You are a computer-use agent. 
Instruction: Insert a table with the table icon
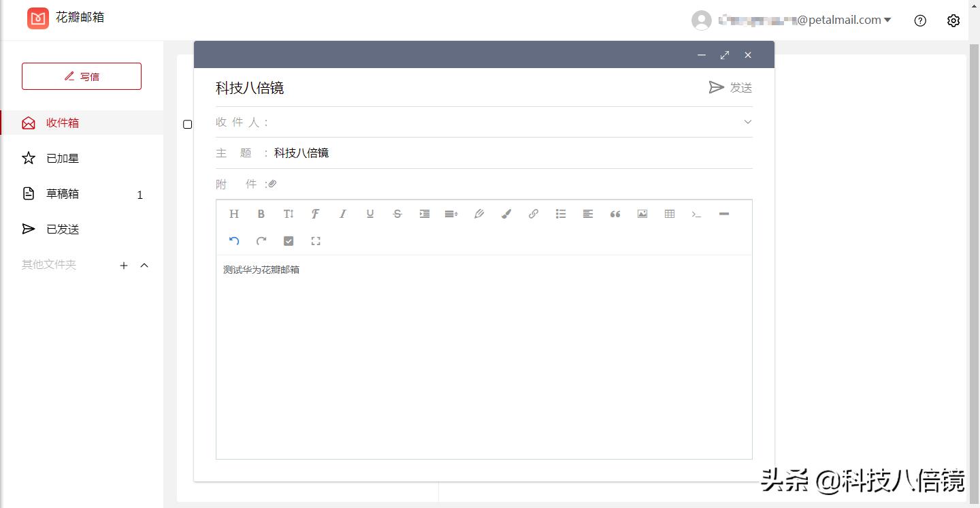coord(670,214)
